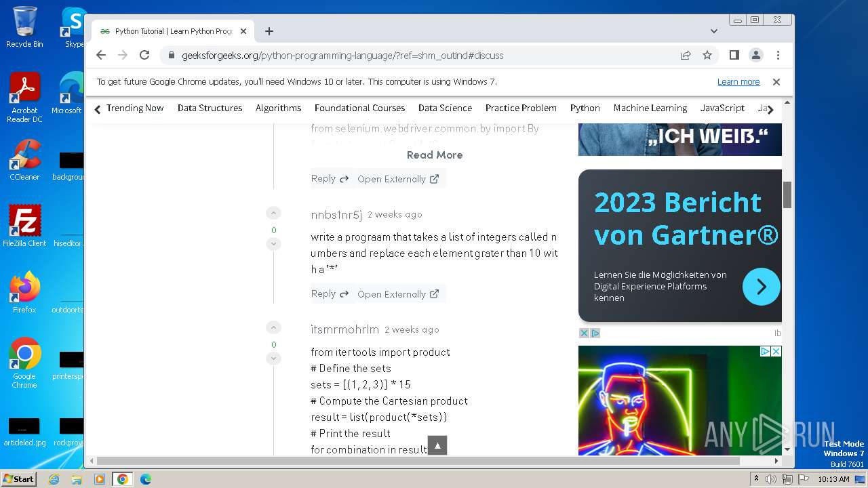Open Algorithms menu

[x=278, y=108]
